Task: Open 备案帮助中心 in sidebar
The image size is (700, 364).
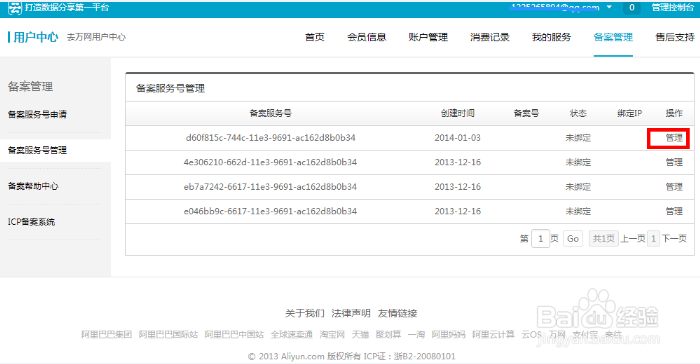Action: click(x=33, y=186)
